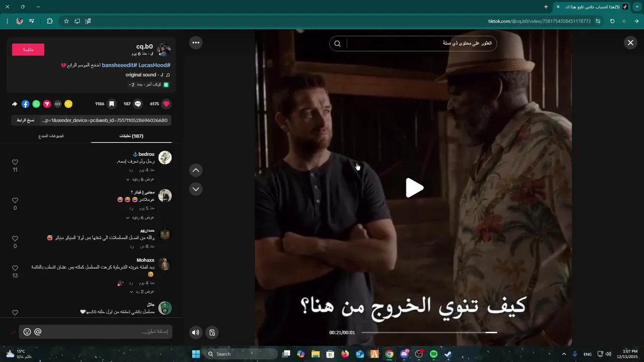Insert a mention with the @ icon
This screenshot has width=644, height=362.
coord(38,332)
